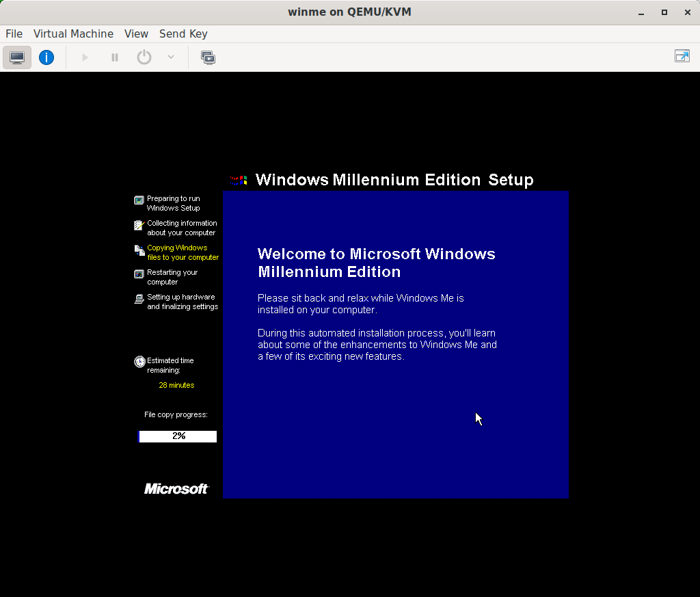Click 'Collecting information about your computer' text

coord(182,228)
